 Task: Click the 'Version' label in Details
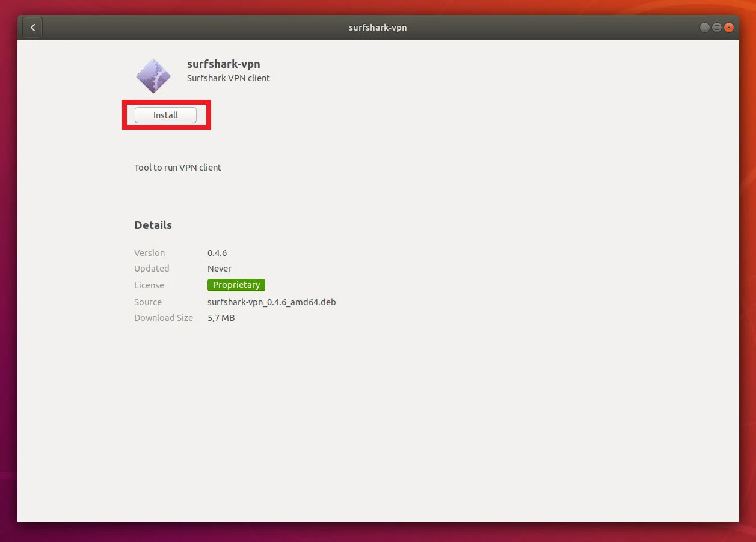pyautogui.click(x=149, y=253)
